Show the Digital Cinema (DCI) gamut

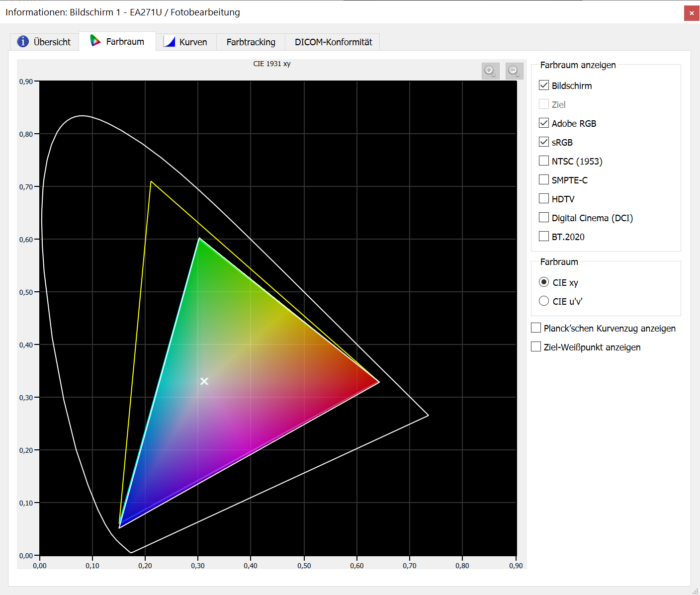coord(544,218)
